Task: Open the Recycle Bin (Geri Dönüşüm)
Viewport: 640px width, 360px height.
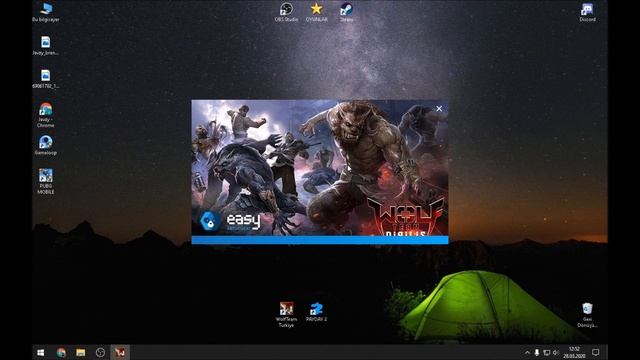Action: [587, 314]
